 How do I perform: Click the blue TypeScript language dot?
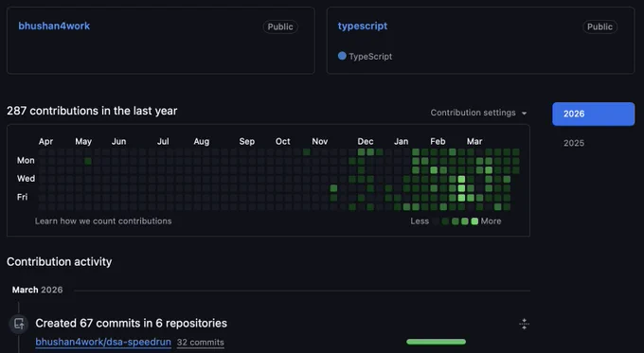pos(342,56)
